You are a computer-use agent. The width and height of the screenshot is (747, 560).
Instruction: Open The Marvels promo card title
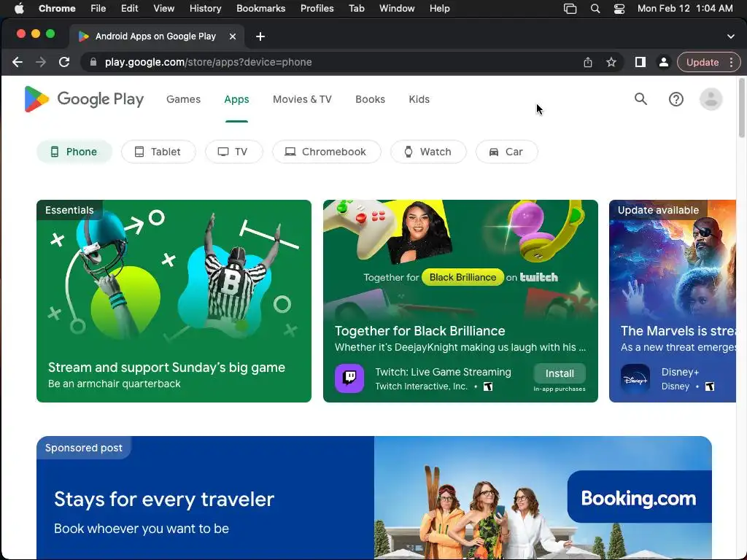[678, 330]
